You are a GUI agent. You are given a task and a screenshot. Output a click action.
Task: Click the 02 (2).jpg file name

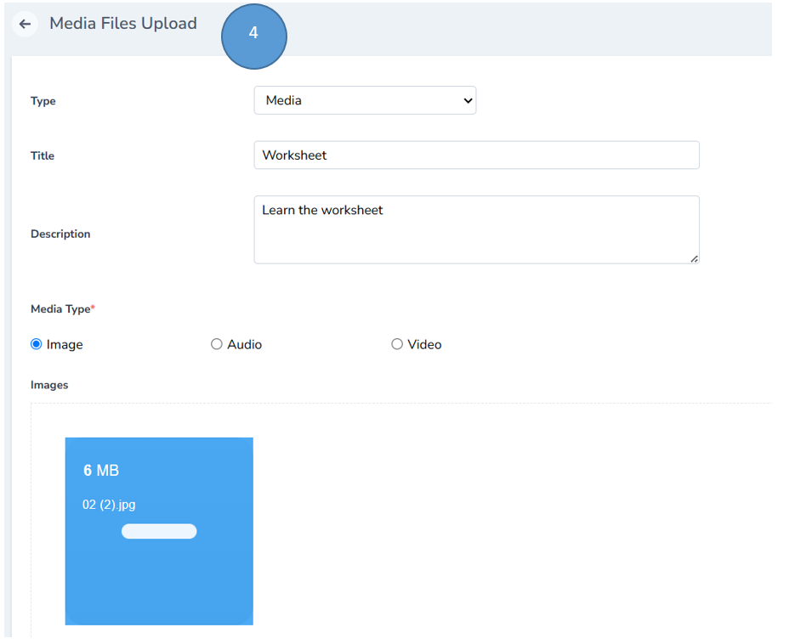tap(109, 504)
